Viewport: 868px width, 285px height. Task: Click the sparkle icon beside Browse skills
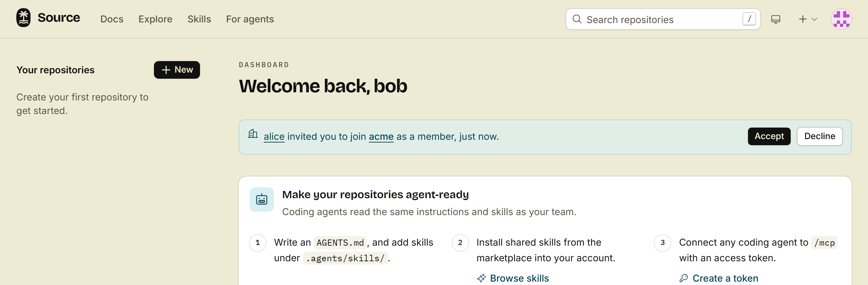(x=481, y=278)
